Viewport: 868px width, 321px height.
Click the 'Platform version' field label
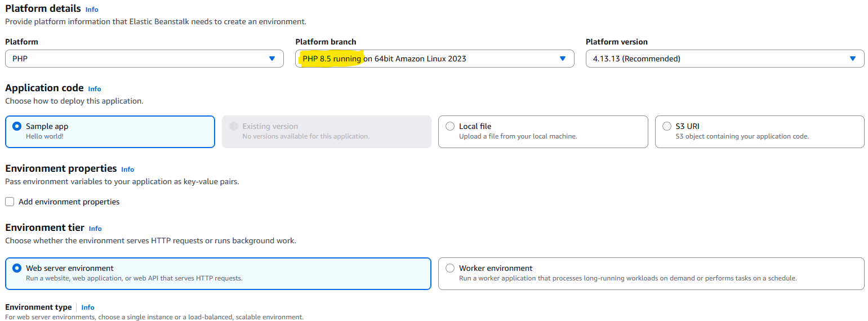tap(617, 42)
